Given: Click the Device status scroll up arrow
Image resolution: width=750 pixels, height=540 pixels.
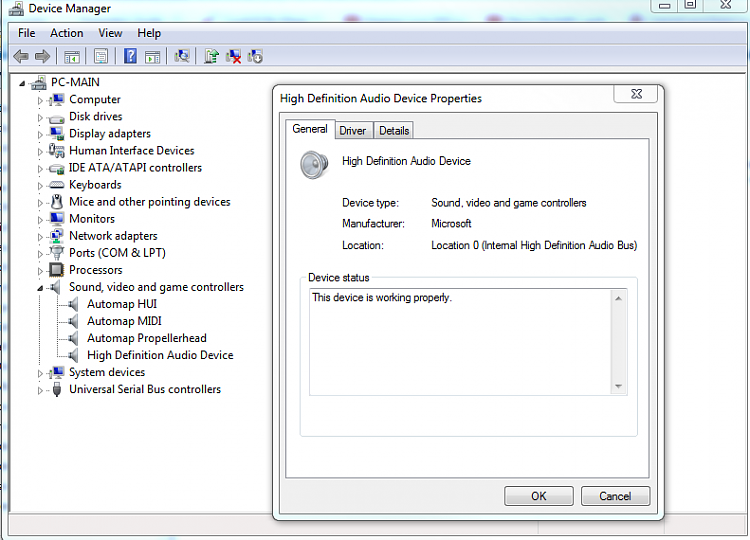Looking at the screenshot, I should tap(618, 298).
